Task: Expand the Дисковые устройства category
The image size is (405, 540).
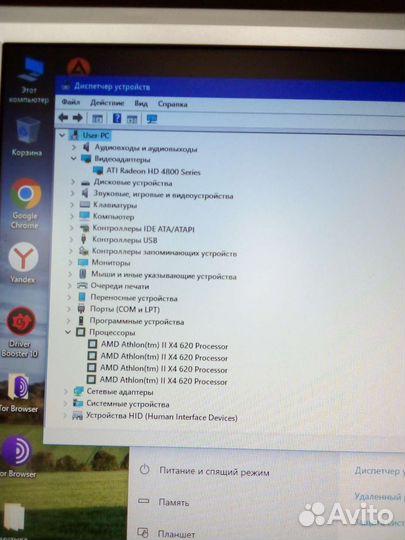Action: click(x=73, y=182)
